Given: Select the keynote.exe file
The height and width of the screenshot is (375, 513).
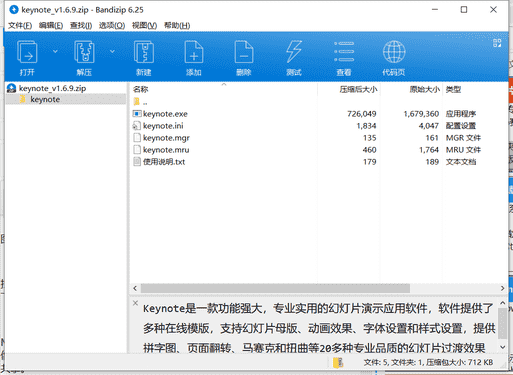Looking at the screenshot, I should [x=165, y=114].
